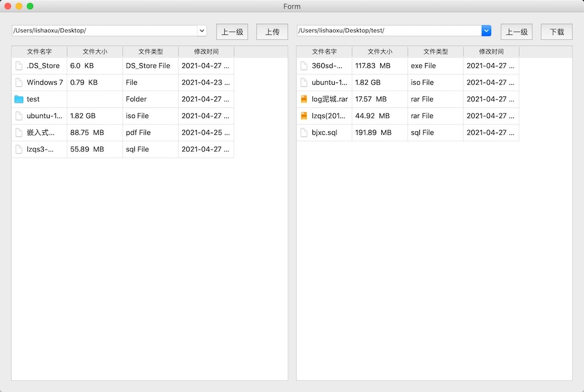
Task: Open the remote path blue dropdown arrow
Action: point(486,30)
